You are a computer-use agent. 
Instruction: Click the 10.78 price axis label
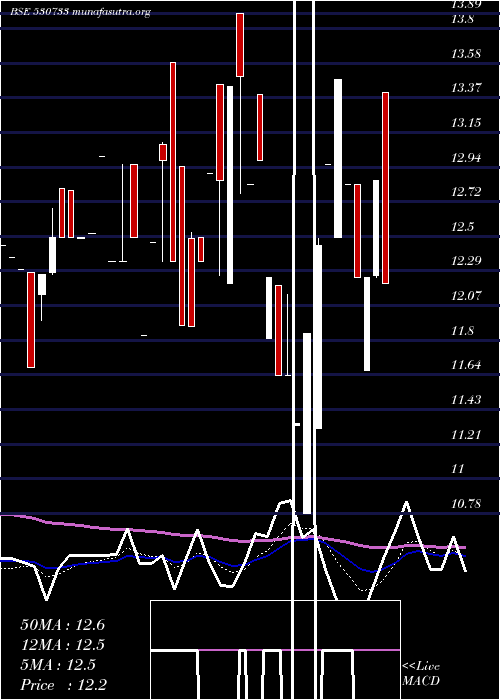coord(466,504)
